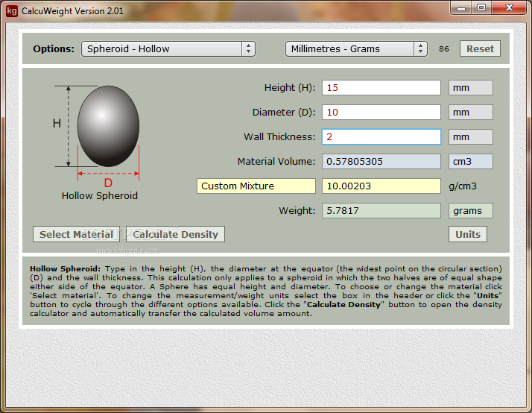Click the 'Material Volume:' label

[276, 162]
